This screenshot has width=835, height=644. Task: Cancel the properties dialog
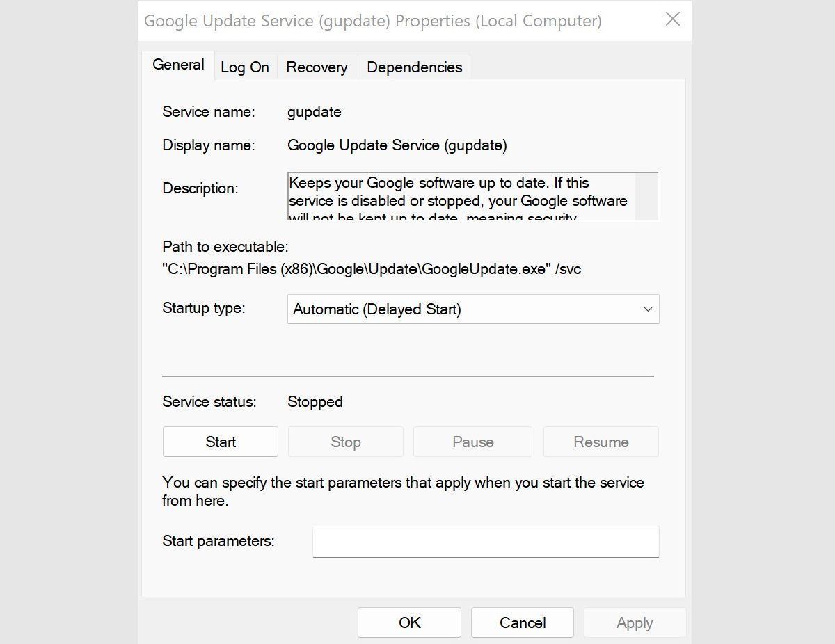pyautogui.click(x=522, y=622)
